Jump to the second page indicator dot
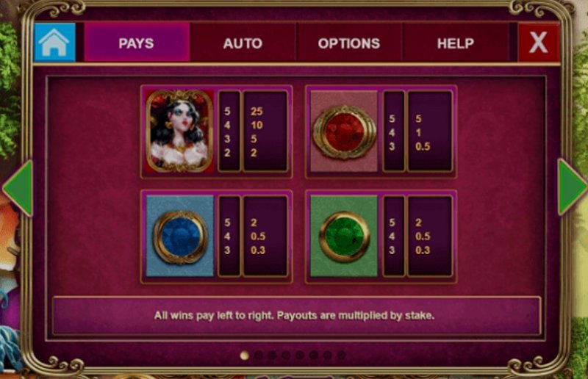 point(259,355)
